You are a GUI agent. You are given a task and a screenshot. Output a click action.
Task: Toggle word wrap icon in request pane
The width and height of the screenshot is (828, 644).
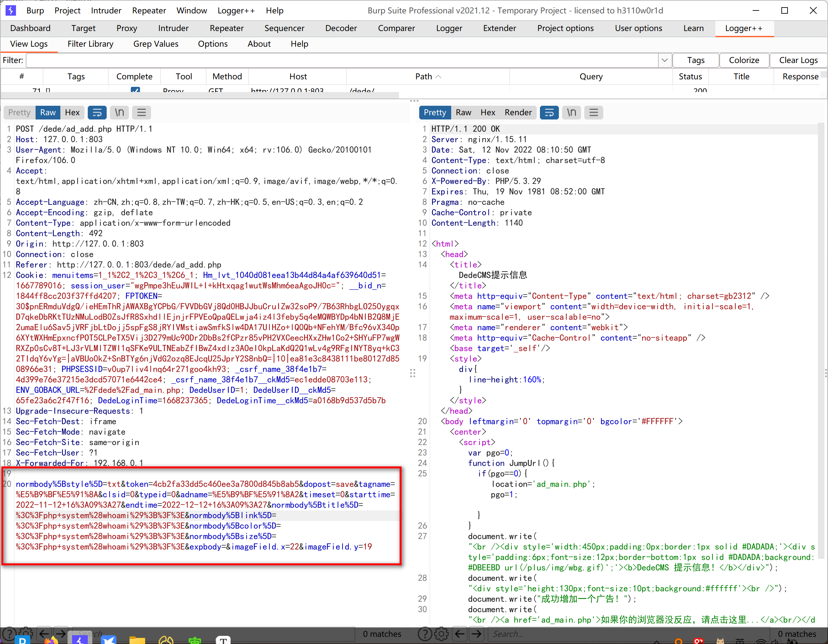[97, 113]
